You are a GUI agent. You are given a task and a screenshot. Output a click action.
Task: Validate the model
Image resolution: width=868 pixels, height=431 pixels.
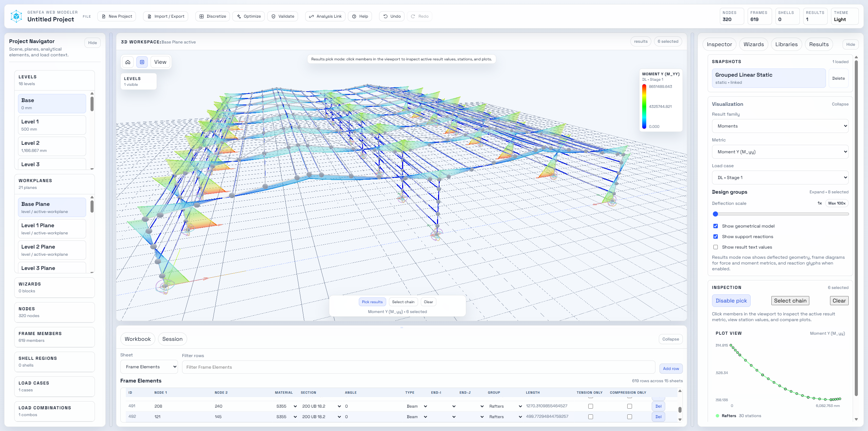(283, 16)
